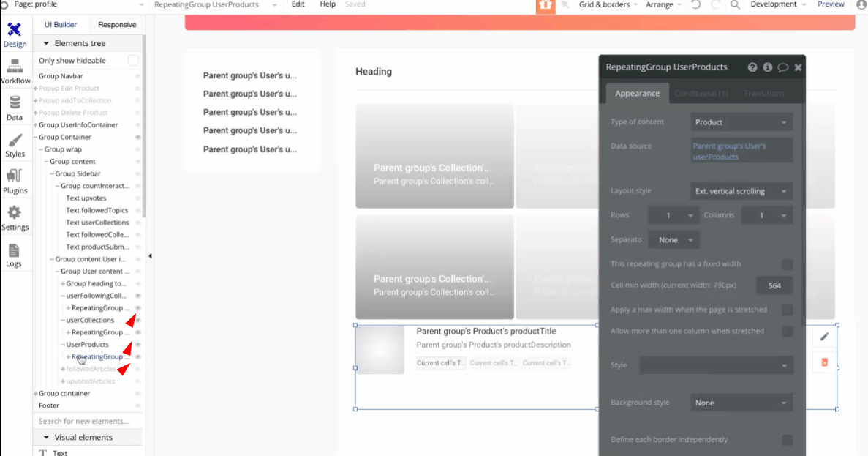The height and width of the screenshot is (456, 868).
Task: Click the comment bubble icon in property panel
Action: [x=782, y=67]
